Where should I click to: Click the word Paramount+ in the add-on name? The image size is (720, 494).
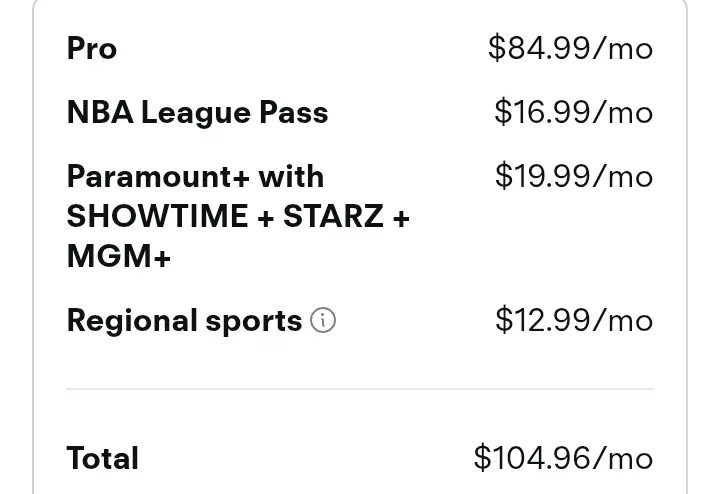coord(158,176)
